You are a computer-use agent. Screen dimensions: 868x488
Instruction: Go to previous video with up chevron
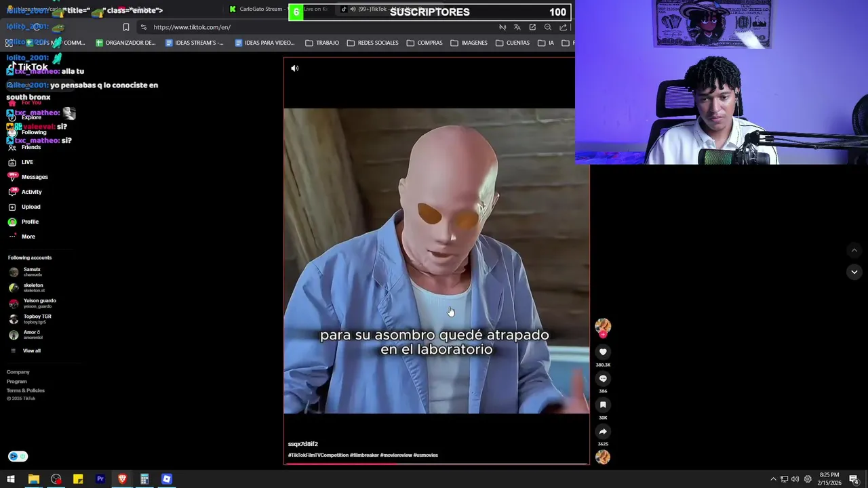coord(854,251)
